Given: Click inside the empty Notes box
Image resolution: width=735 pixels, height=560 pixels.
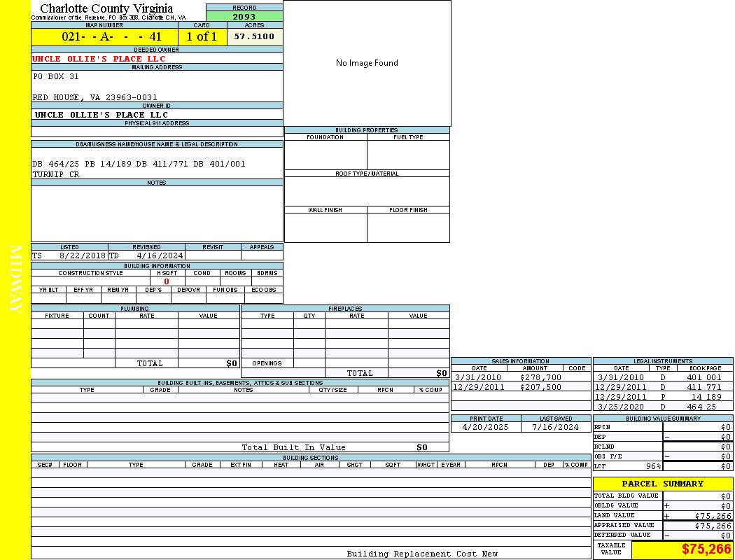Looking at the screenshot, I should point(157,213).
